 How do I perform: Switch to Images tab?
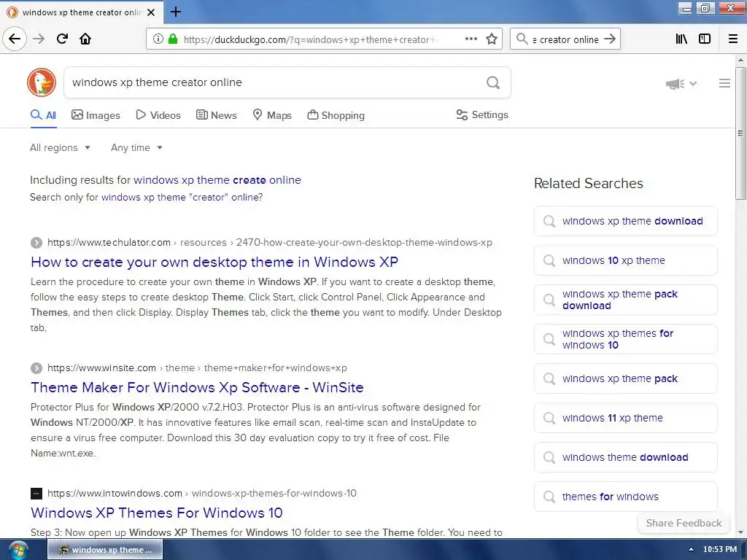point(96,115)
